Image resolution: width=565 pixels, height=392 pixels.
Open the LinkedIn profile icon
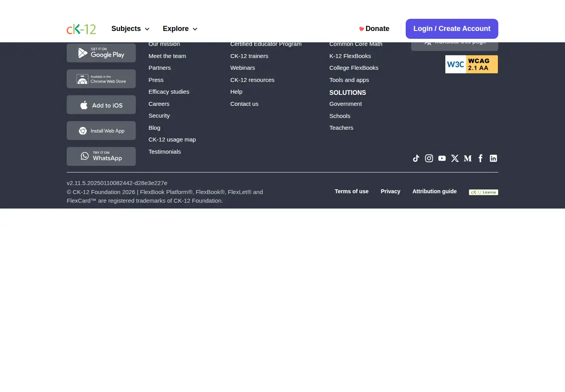click(x=494, y=158)
